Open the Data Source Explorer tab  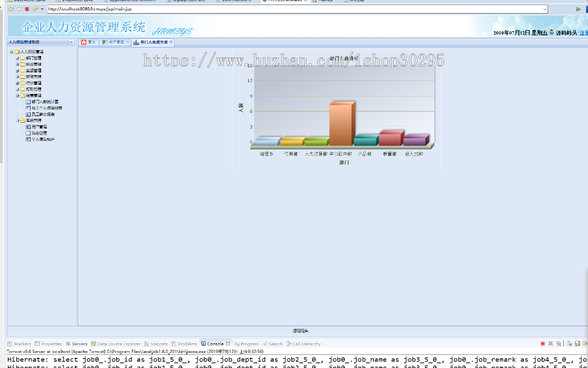(x=116, y=344)
